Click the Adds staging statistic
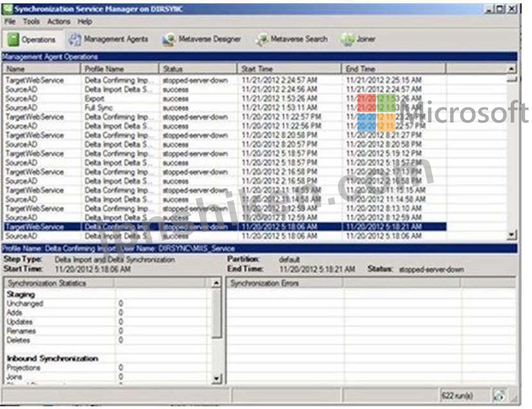Screen dimensions: 532x409 pos(15,313)
